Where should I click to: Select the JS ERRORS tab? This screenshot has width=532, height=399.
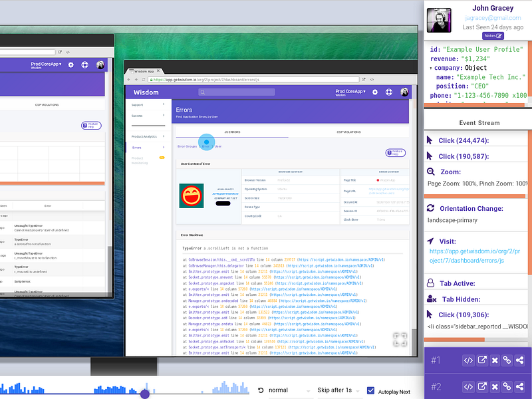click(232, 132)
